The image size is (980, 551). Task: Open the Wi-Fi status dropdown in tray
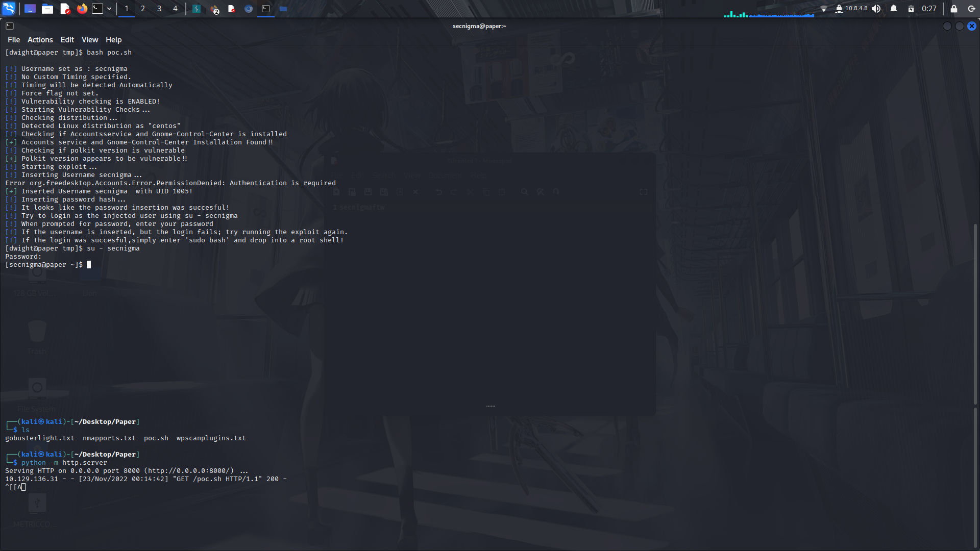(824, 9)
